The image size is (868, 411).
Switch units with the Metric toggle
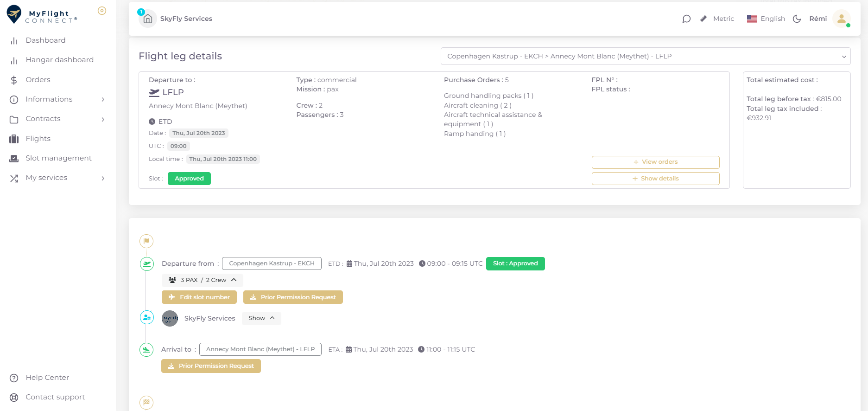coord(717,19)
